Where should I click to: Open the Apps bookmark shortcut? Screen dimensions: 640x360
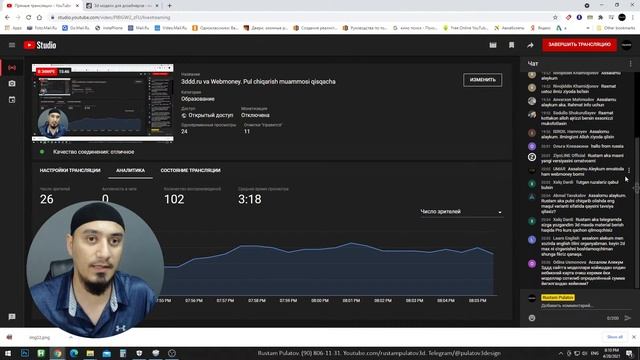(13, 28)
